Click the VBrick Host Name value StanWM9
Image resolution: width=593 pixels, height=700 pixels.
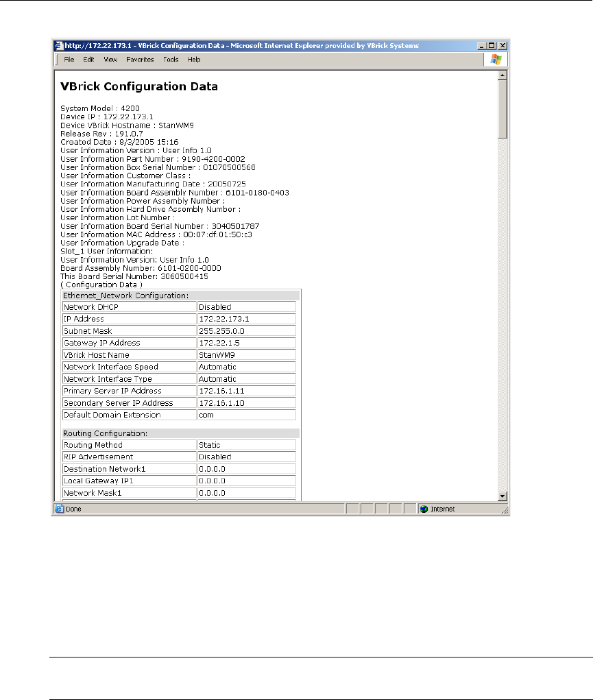(247, 355)
